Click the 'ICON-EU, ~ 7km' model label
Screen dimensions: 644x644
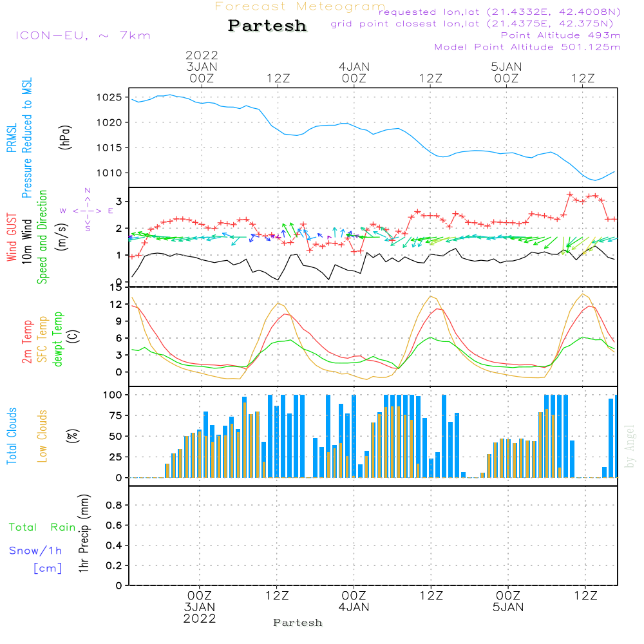click(83, 35)
